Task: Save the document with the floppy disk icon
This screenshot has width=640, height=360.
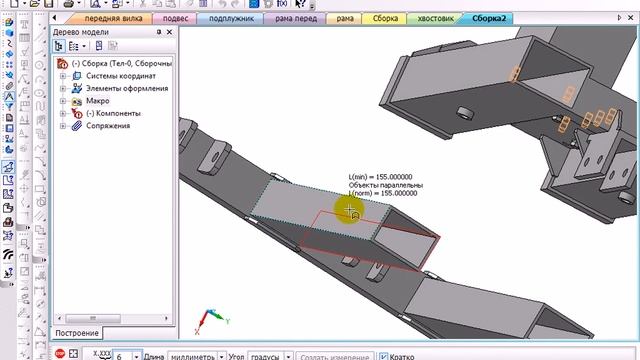Action: tap(49, 4)
